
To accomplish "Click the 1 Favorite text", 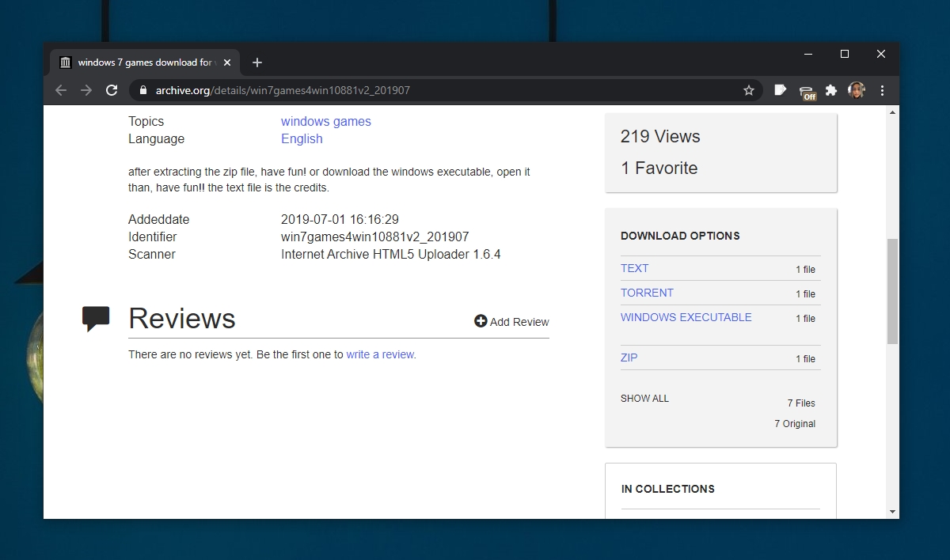I will coord(659,168).
